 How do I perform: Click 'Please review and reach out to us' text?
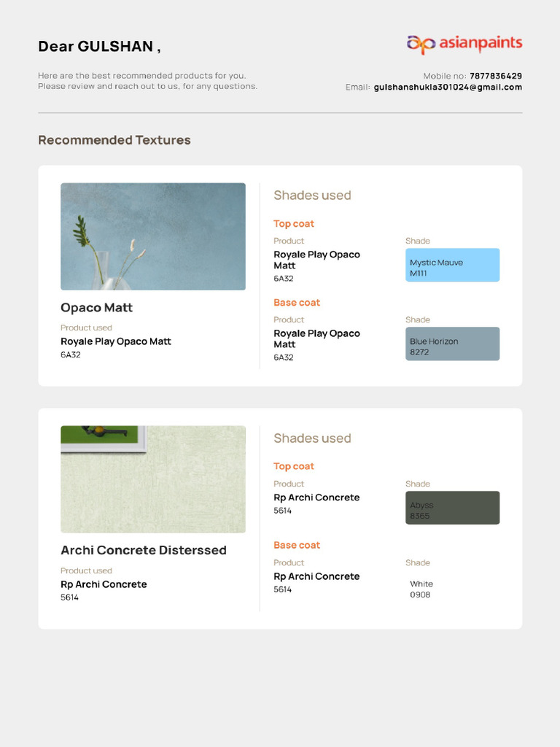(147, 86)
